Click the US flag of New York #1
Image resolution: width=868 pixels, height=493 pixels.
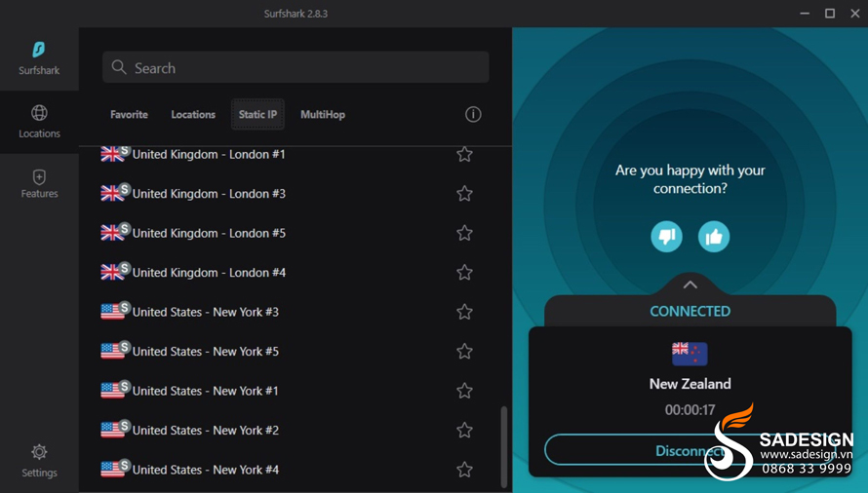[x=112, y=390]
